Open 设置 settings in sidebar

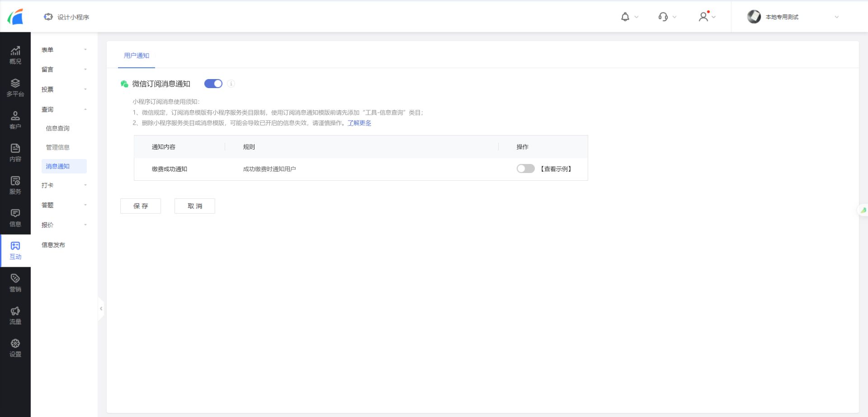15,348
